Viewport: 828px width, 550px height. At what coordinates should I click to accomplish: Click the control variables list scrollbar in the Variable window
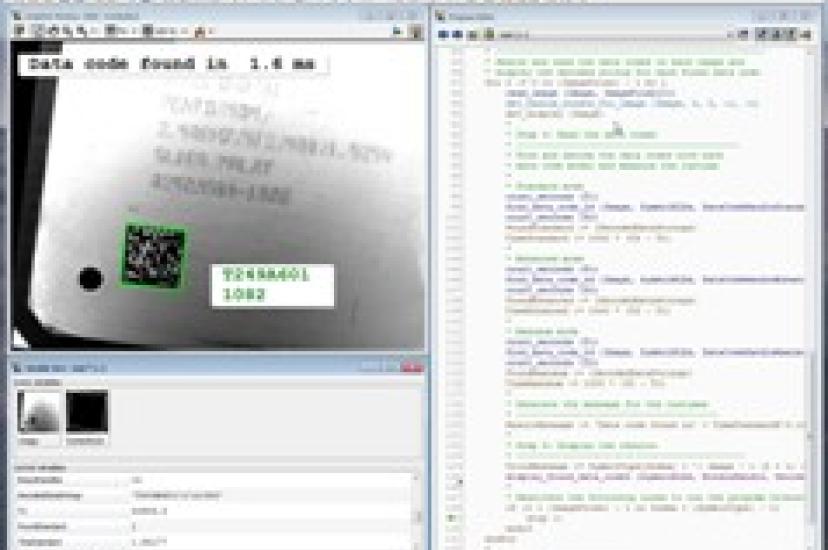418,512
